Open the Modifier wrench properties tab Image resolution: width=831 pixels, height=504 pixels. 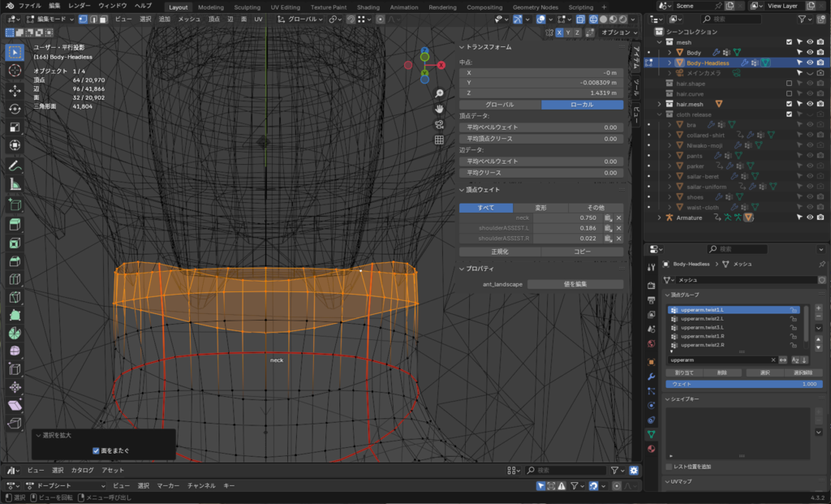(x=651, y=377)
